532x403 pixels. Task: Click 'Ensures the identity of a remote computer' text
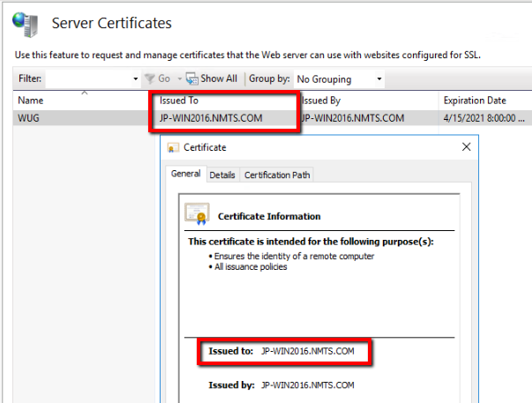(x=294, y=256)
